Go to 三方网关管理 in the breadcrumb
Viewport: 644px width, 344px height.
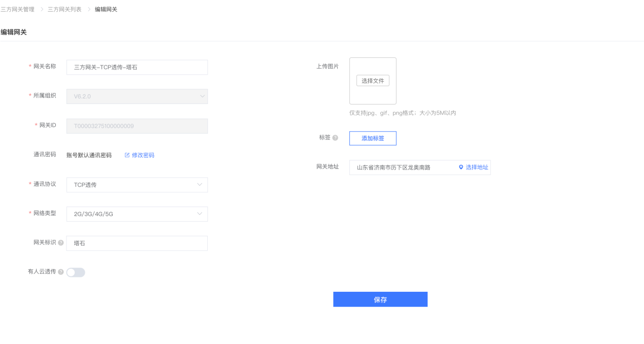[18, 9]
